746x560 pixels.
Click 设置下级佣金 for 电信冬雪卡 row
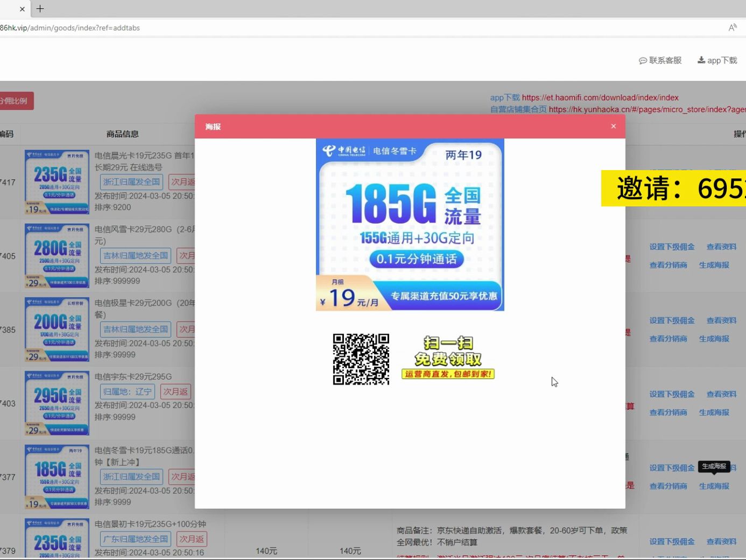(672, 468)
